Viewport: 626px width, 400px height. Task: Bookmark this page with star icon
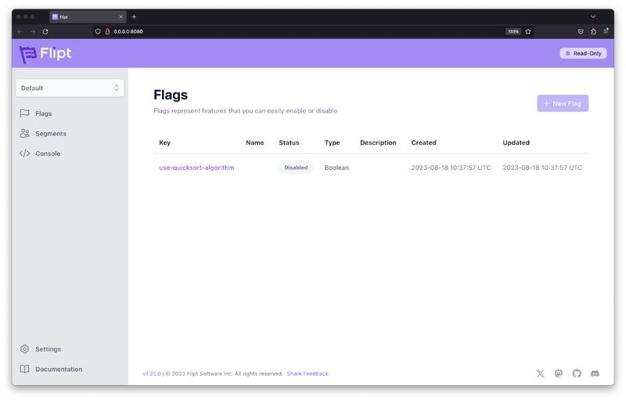coord(528,31)
